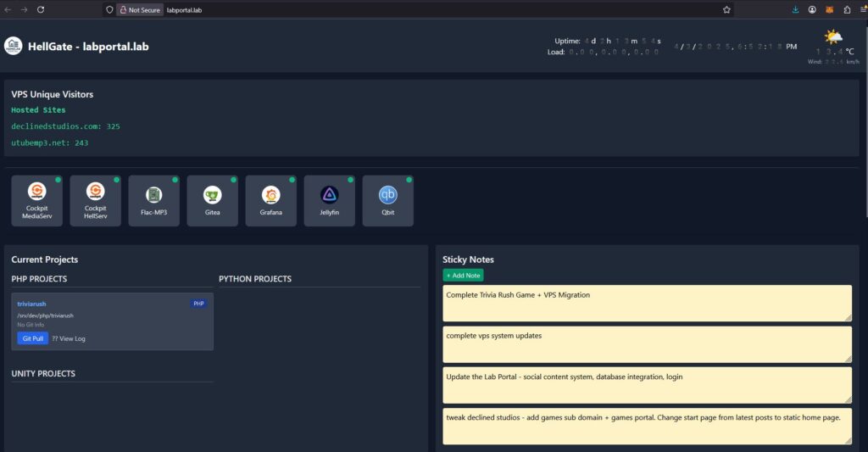Click the Uptime readout in header

[x=608, y=41]
